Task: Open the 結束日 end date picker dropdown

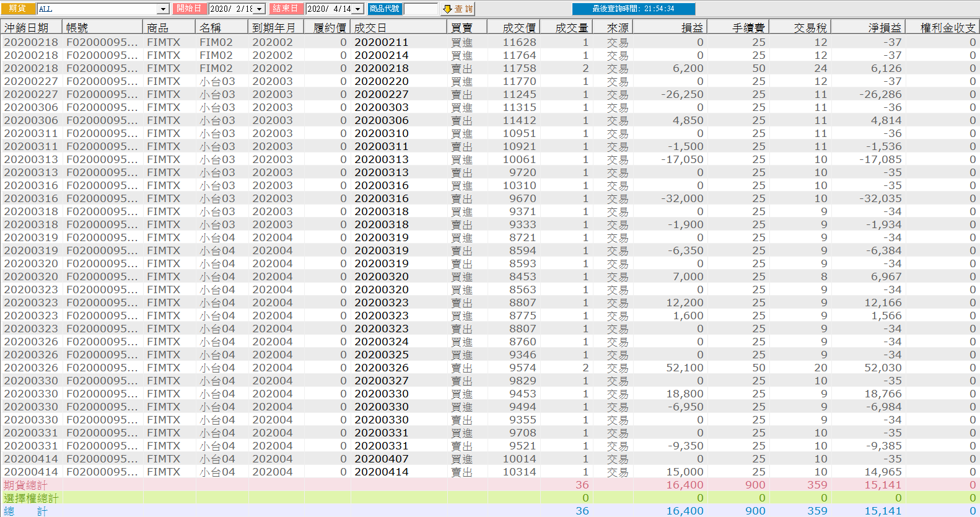Action: [358, 9]
